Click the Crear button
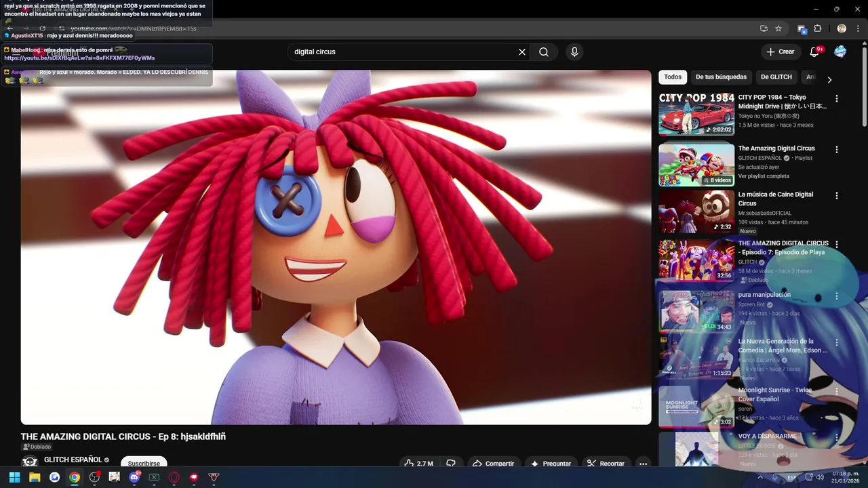 [x=781, y=52]
